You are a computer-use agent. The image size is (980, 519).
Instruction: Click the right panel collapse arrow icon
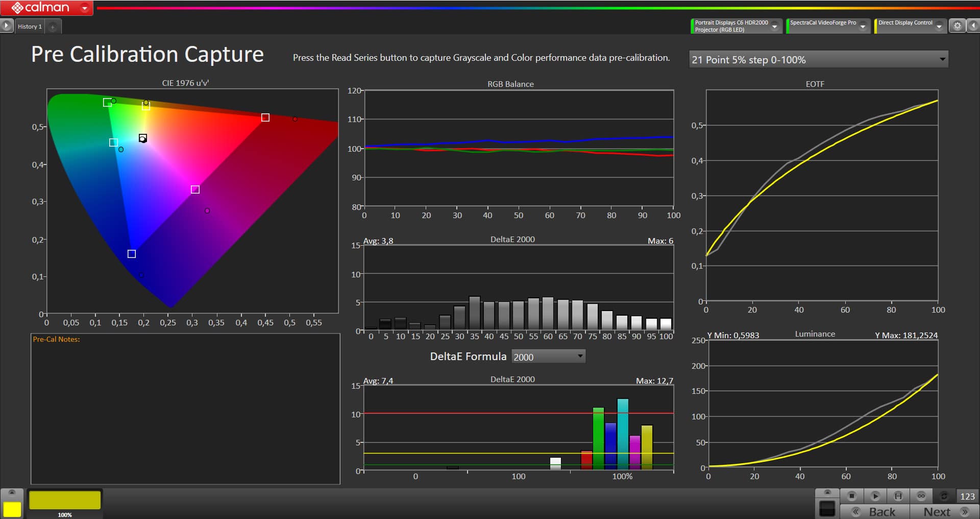pos(973,26)
